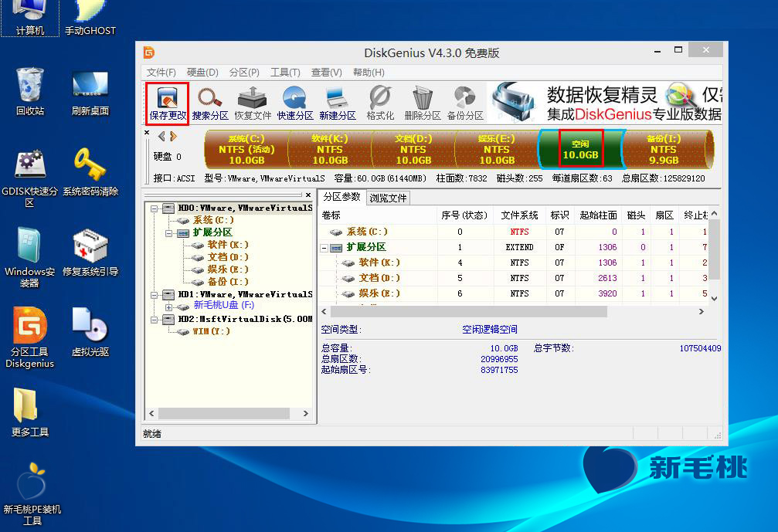
Task: Select WIM(Y:) in the left tree
Action: pyautogui.click(x=212, y=332)
